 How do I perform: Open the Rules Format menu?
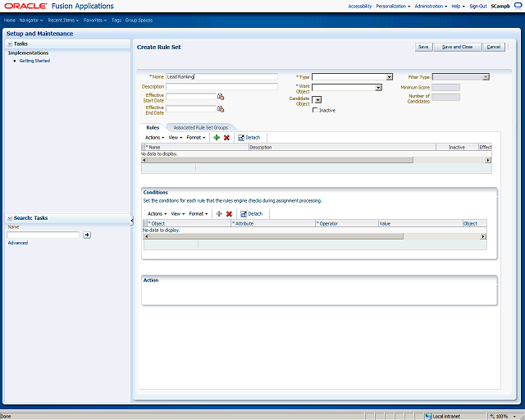click(196, 138)
